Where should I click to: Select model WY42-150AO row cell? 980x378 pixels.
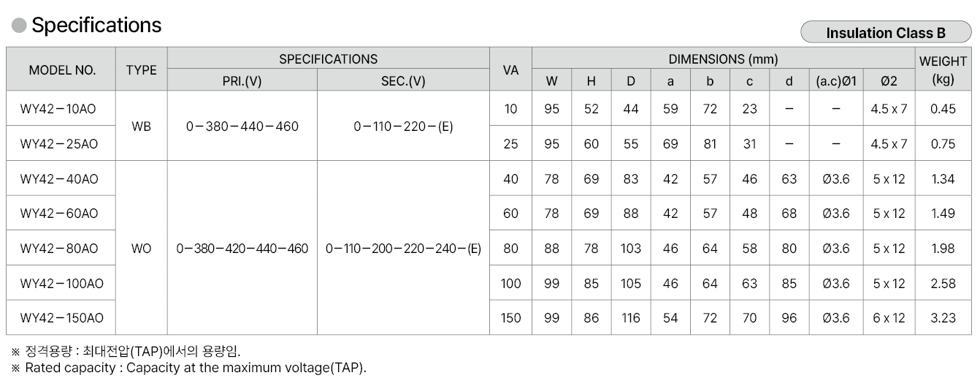[x=62, y=318]
